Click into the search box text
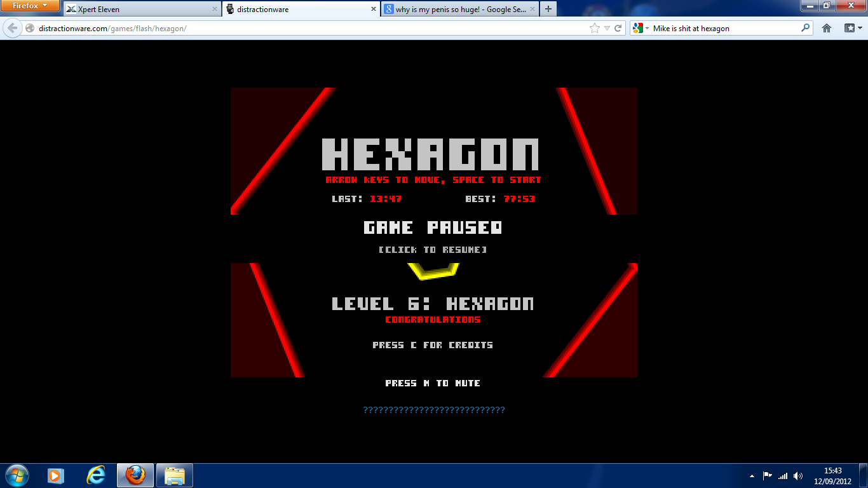Image resolution: width=868 pixels, height=488 pixels. (x=724, y=29)
